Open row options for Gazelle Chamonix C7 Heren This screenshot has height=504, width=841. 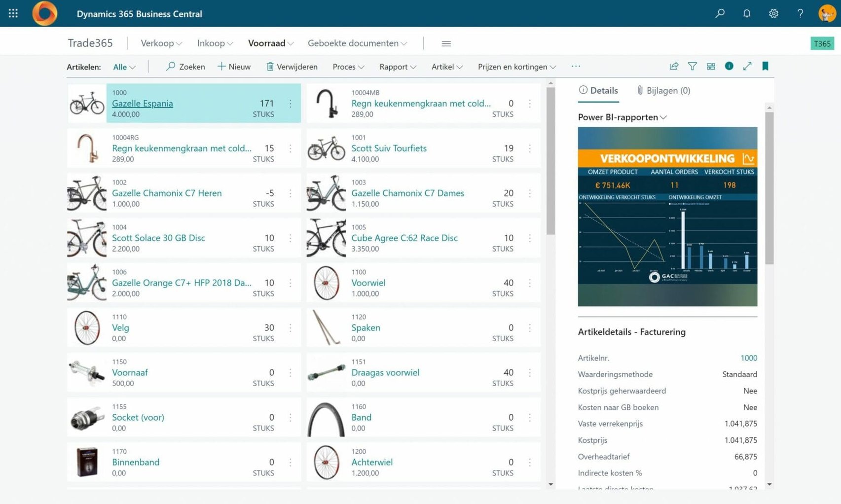[290, 193]
